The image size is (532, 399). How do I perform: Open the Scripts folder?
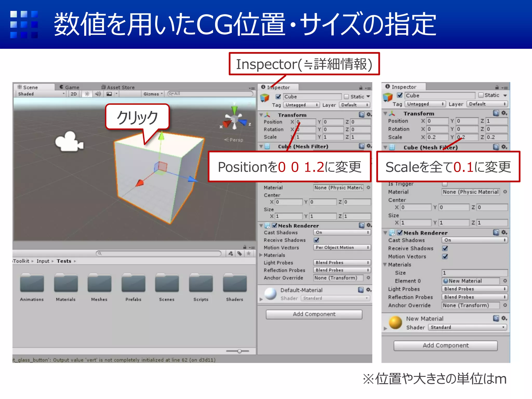[201, 287]
